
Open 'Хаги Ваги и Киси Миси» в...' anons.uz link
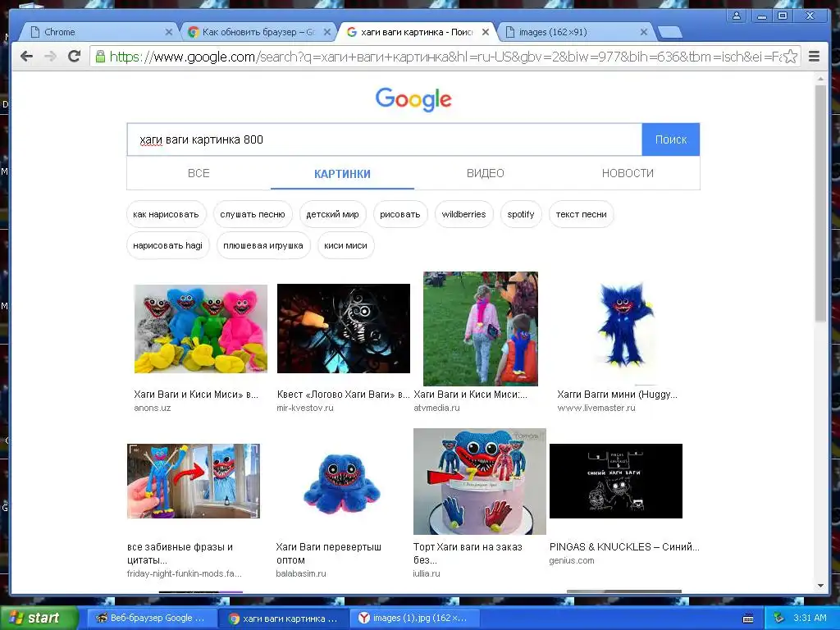(x=196, y=395)
